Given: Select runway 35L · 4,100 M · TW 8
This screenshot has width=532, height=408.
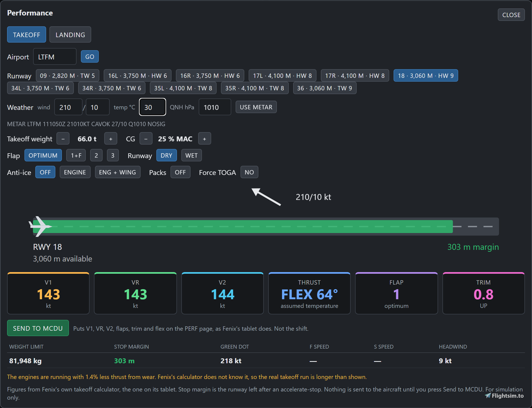Looking at the screenshot, I should [x=183, y=88].
